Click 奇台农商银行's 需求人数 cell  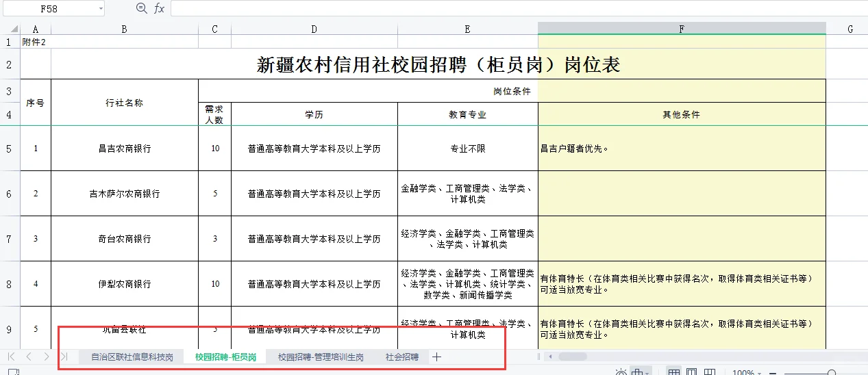pos(215,239)
